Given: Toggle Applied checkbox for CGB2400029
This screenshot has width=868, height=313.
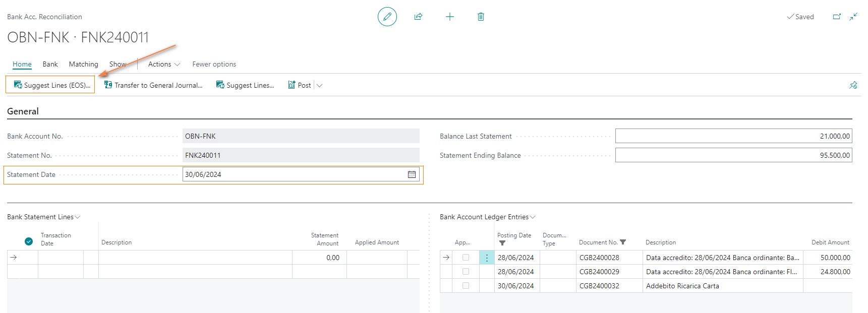Looking at the screenshot, I should pyautogui.click(x=466, y=272).
